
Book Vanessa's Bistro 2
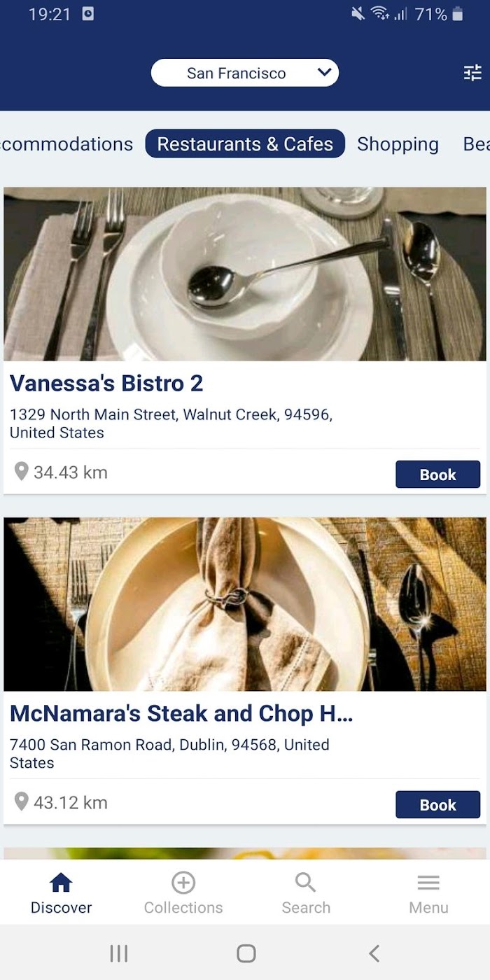pos(437,475)
